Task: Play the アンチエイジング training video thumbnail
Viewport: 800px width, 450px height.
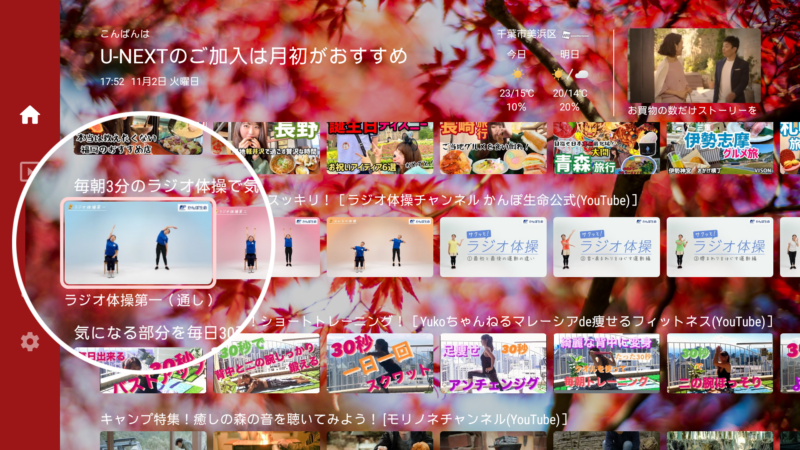Action: tap(492, 362)
